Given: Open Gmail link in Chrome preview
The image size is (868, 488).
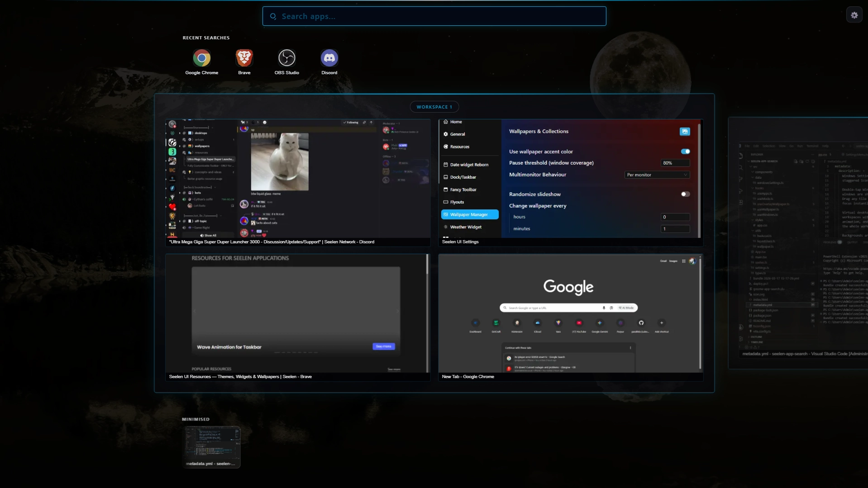Looking at the screenshot, I should click(x=663, y=261).
